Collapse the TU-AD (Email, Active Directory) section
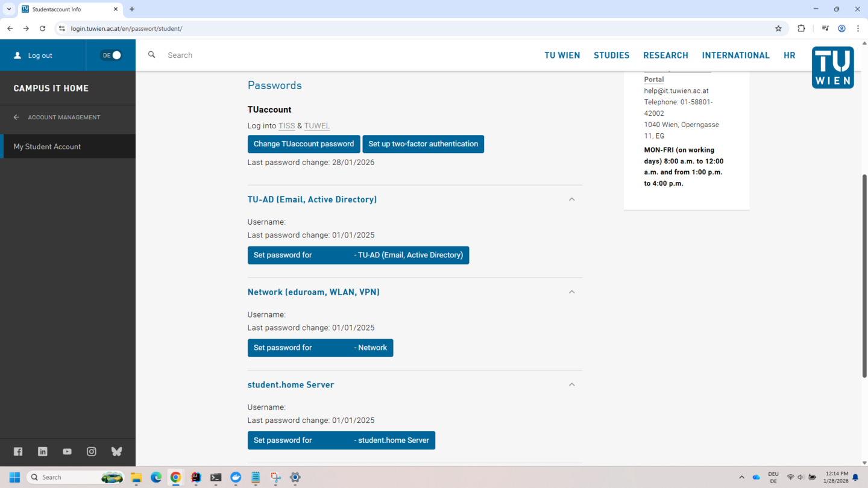868x488 pixels. 571,199
